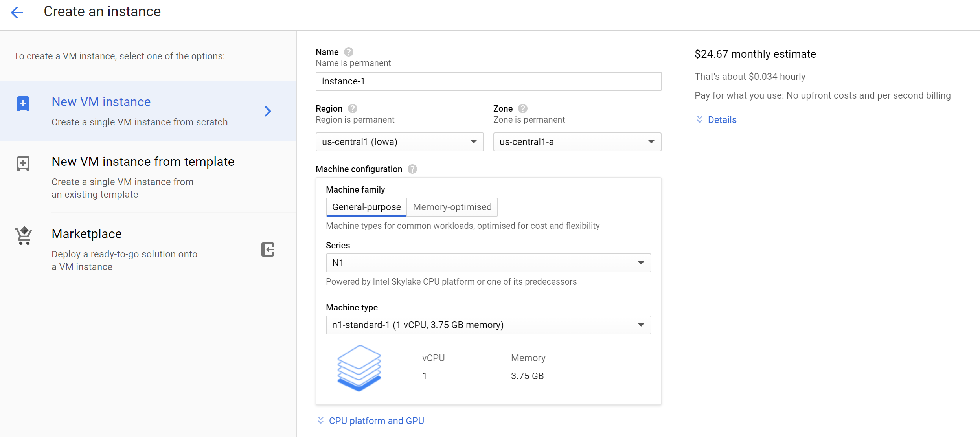Click the template plus icon
The image size is (980, 437).
(x=23, y=163)
